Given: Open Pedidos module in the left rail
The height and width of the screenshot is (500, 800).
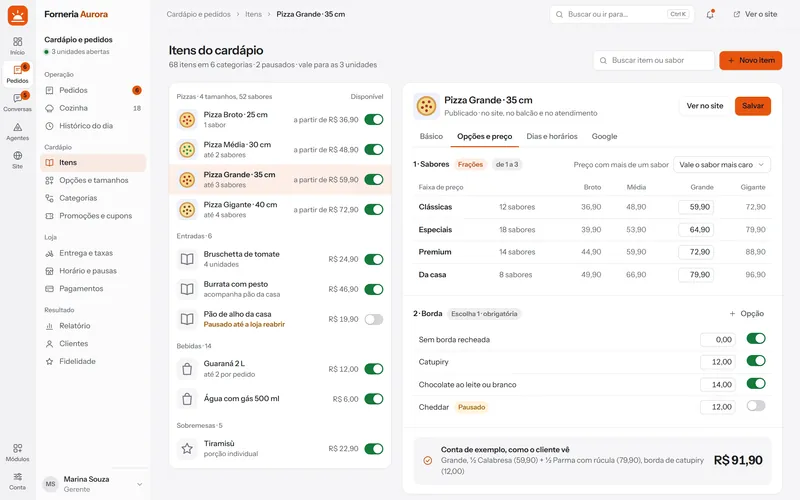Looking at the screenshot, I should click(17, 74).
